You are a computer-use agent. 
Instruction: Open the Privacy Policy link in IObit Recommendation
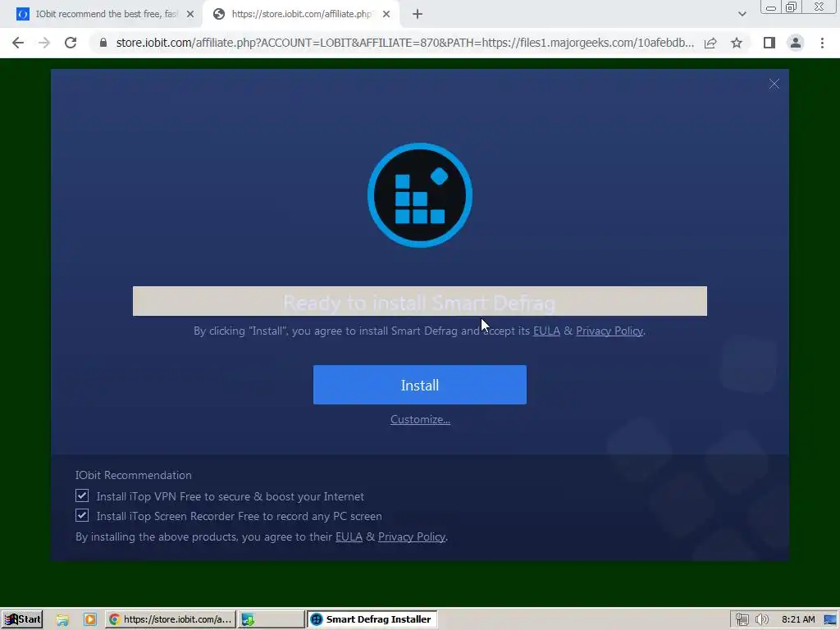pyautogui.click(x=412, y=536)
